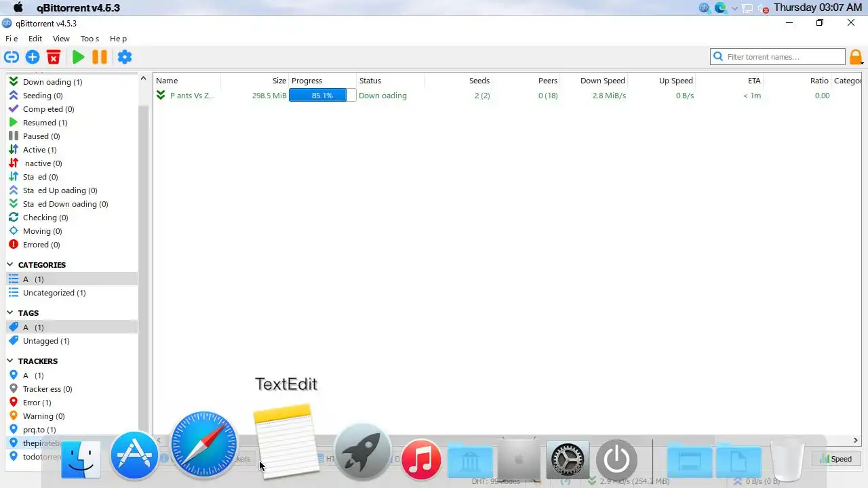Open App Store from the dock
868x488 pixels.
tap(134, 455)
